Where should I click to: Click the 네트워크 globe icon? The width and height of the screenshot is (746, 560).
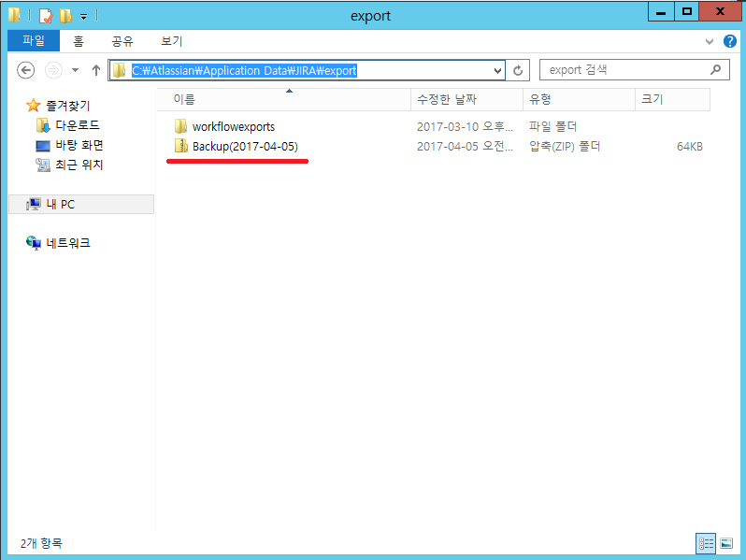[x=34, y=243]
